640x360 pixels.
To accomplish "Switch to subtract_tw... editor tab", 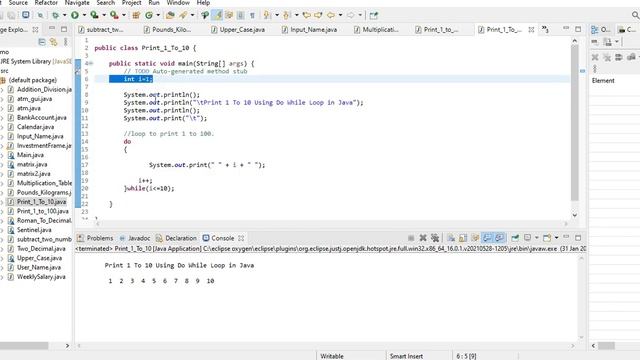I will [x=101, y=29].
